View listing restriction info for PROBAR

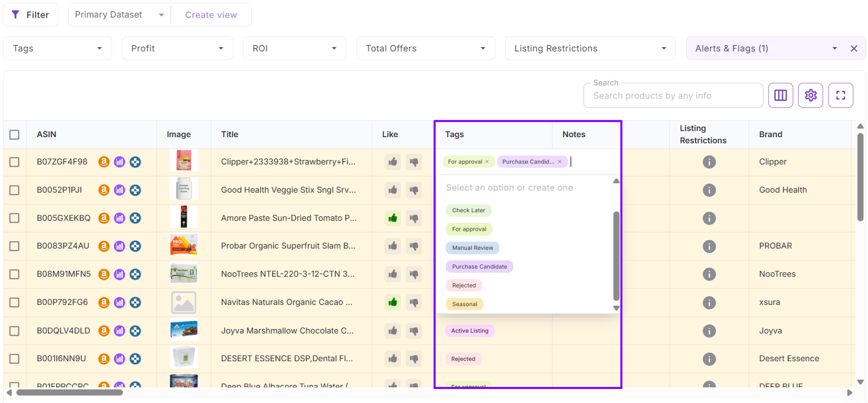pos(709,246)
